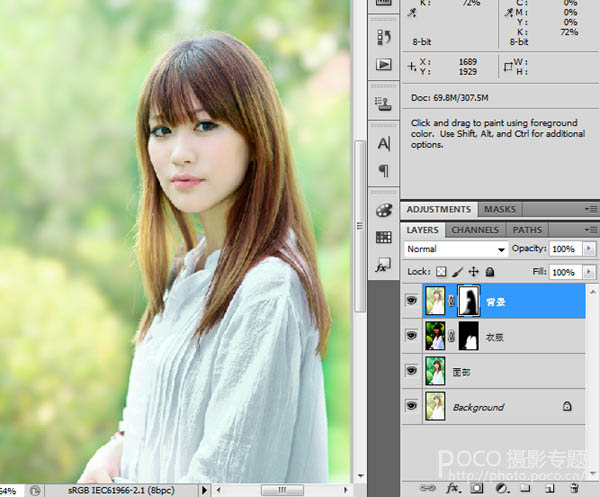This screenshot has width=600, height=497.
Task: Open the Swatches grid panel icon
Action: point(384,237)
